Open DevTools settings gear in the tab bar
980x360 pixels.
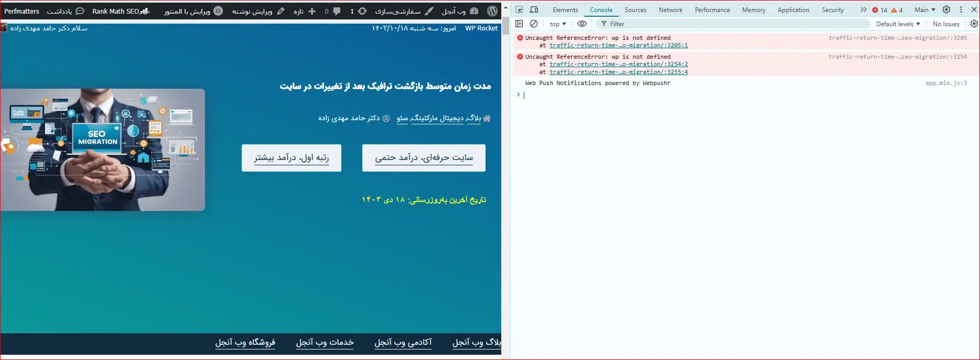[946, 10]
